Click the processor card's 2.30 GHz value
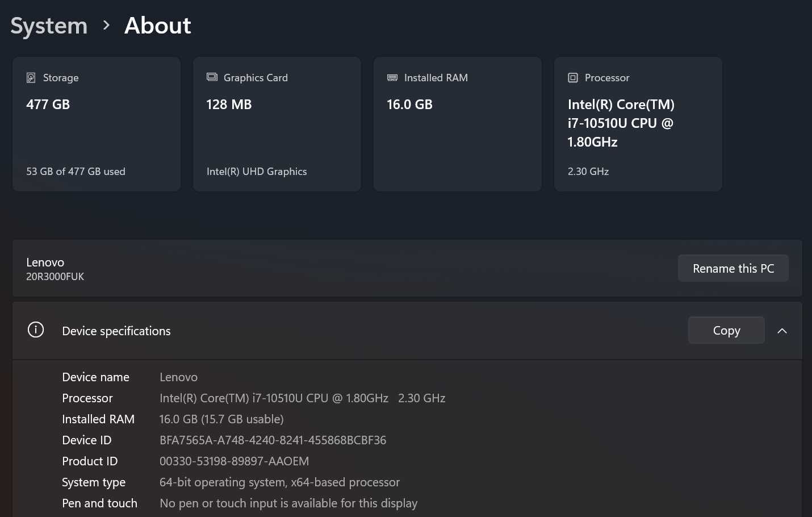812x517 pixels. (x=588, y=172)
